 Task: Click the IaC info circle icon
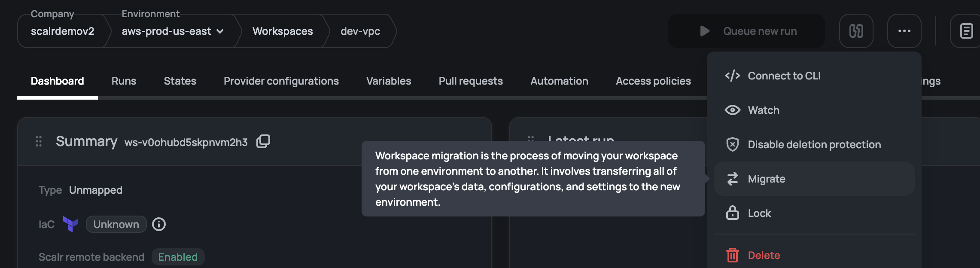pos(159,224)
